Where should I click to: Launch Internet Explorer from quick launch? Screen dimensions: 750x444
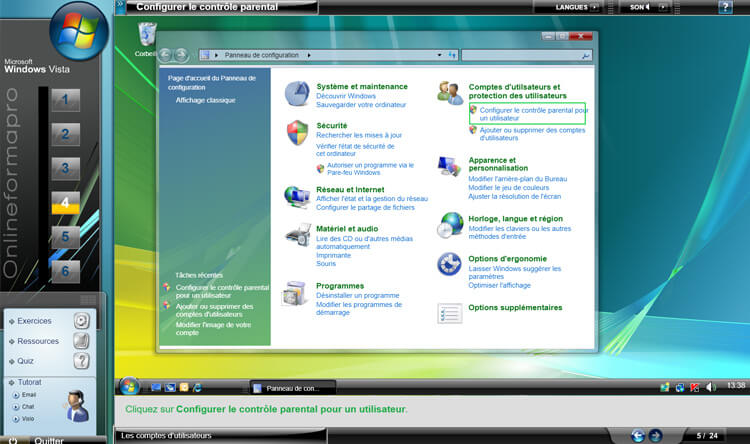(x=197, y=388)
